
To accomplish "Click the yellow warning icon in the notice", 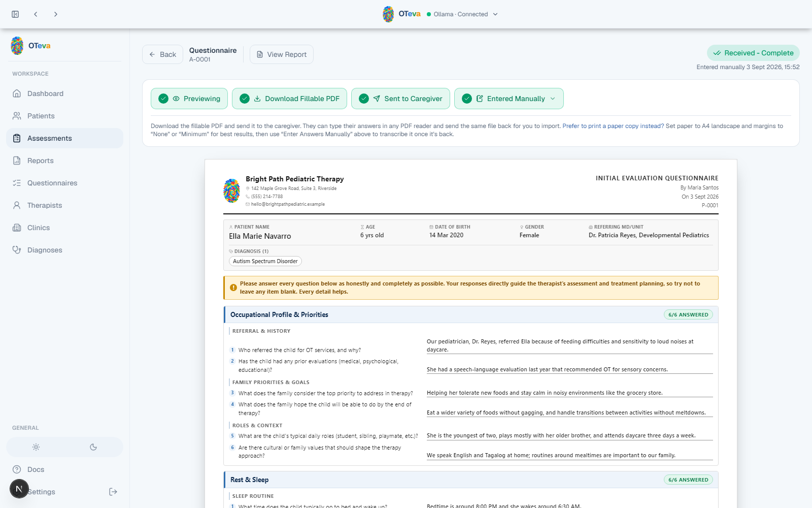I will pos(233,288).
